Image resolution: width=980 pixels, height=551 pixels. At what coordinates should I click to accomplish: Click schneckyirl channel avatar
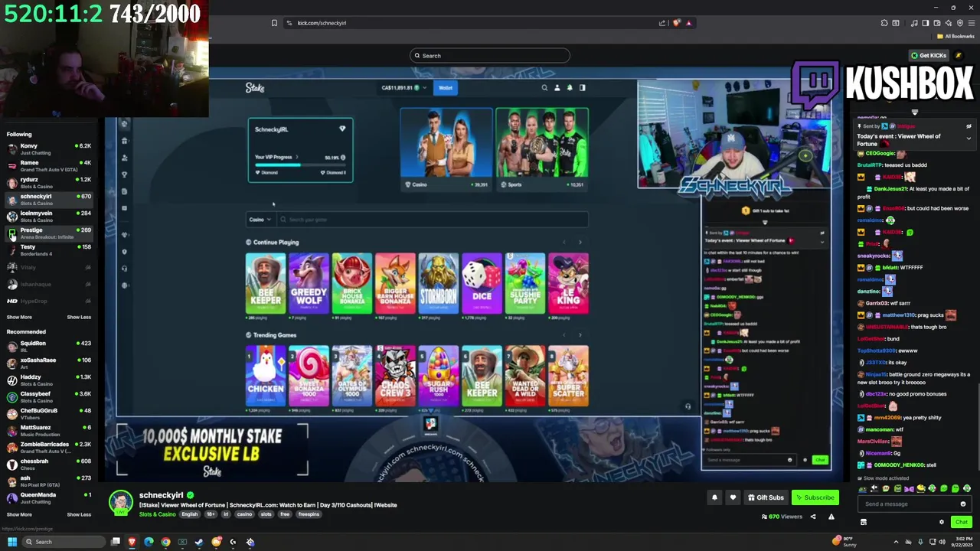click(x=120, y=503)
